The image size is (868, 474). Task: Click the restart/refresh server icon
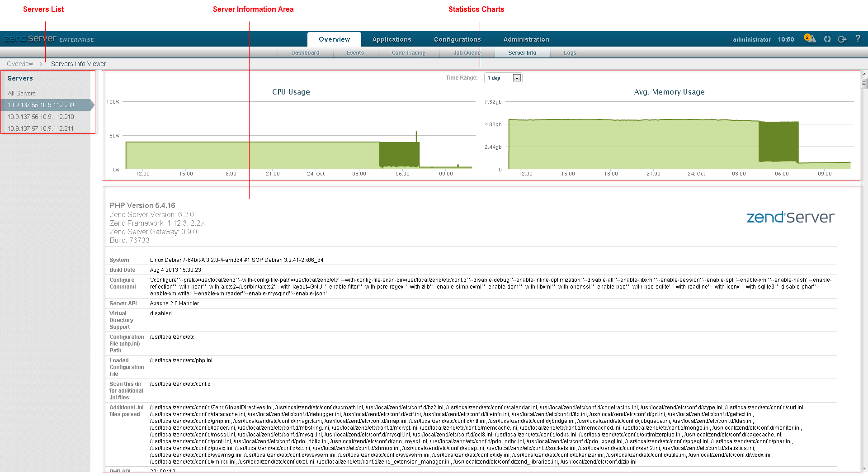point(827,39)
